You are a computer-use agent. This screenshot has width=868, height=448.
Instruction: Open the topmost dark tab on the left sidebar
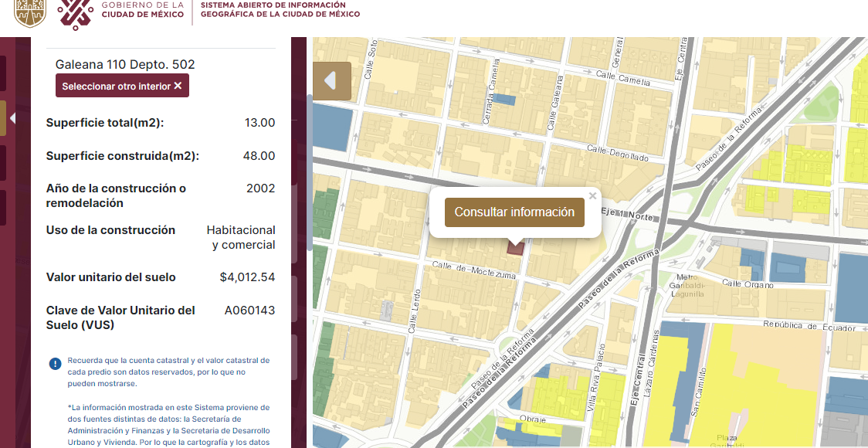[x=3, y=73]
